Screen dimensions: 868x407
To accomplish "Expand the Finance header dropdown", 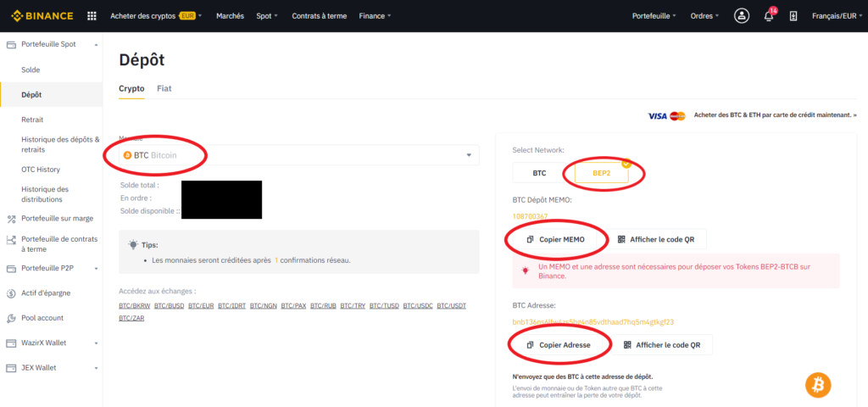I will 375,16.
